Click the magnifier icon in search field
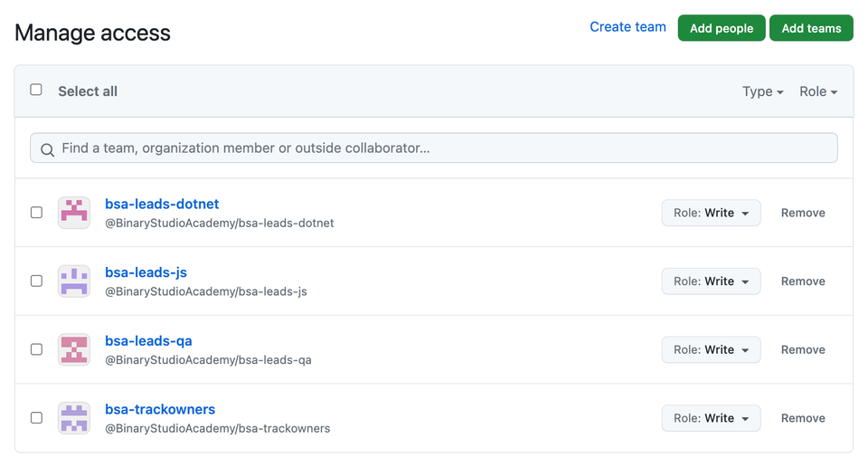 click(48, 149)
